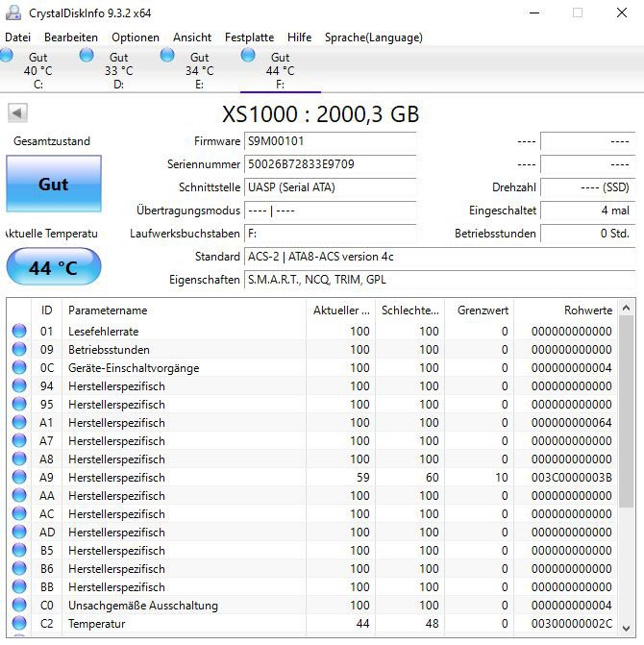This screenshot has height=645, width=644.
Task: Select drive D: status orb
Action: [x=87, y=56]
